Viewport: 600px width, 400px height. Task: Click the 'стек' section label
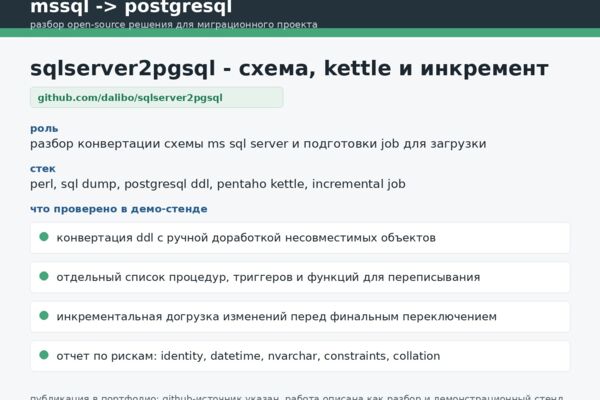(x=43, y=169)
